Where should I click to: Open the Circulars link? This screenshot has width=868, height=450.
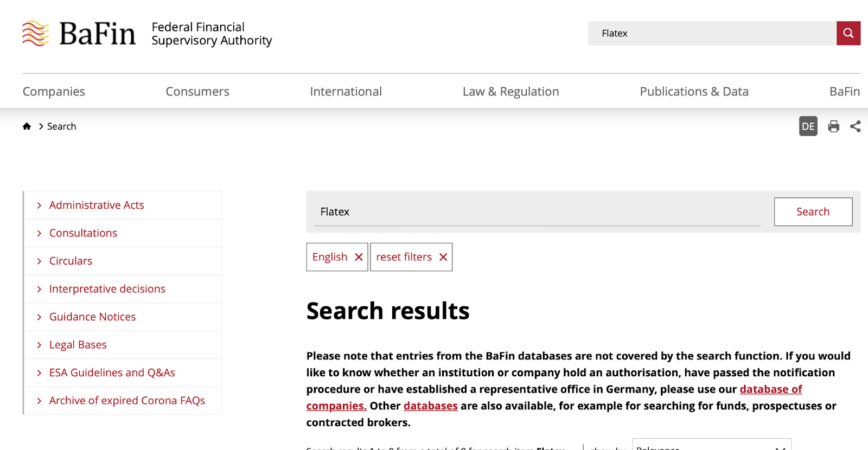(x=71, y=261)
